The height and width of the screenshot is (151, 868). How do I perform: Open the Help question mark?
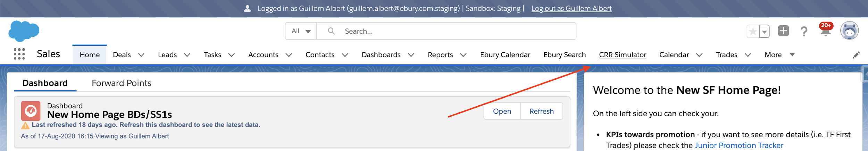click(804, 31)
